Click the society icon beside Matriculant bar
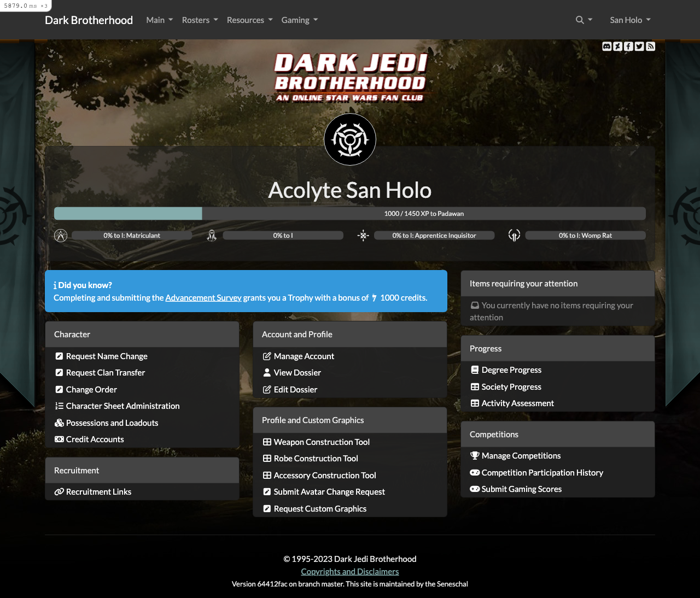Image resolution: width=700 pixels, height=598 pixels. 61,236
